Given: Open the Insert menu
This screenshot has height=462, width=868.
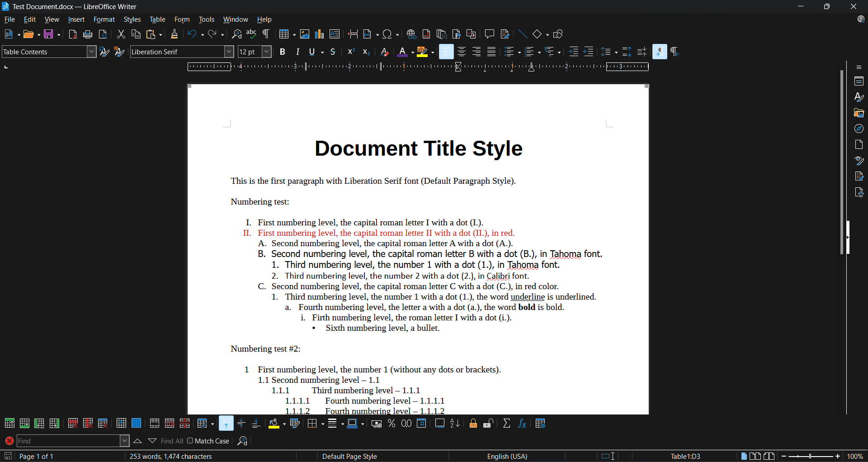Looking at the screenshot, I should (76, 19).
